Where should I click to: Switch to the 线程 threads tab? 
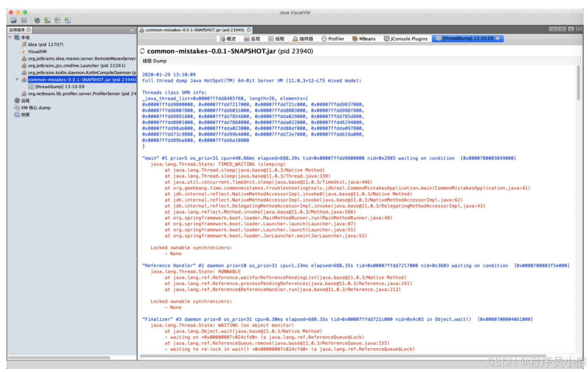pyautogui.click(x=276, y=39)
